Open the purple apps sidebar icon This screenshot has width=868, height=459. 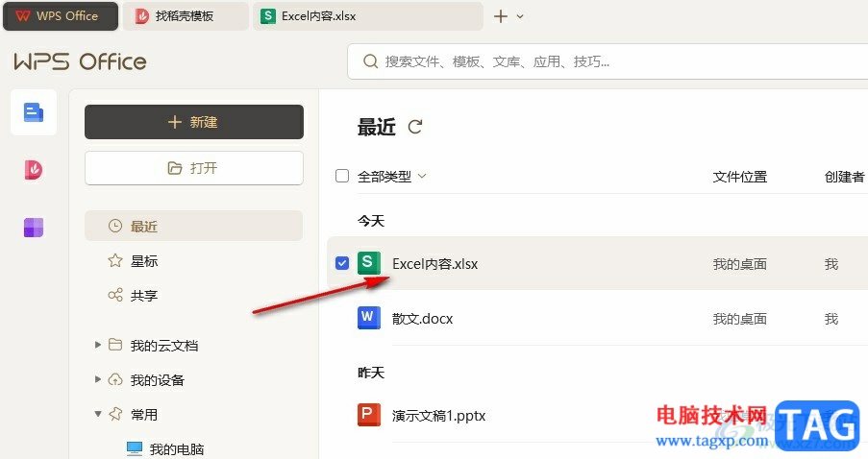pos(34,228)
